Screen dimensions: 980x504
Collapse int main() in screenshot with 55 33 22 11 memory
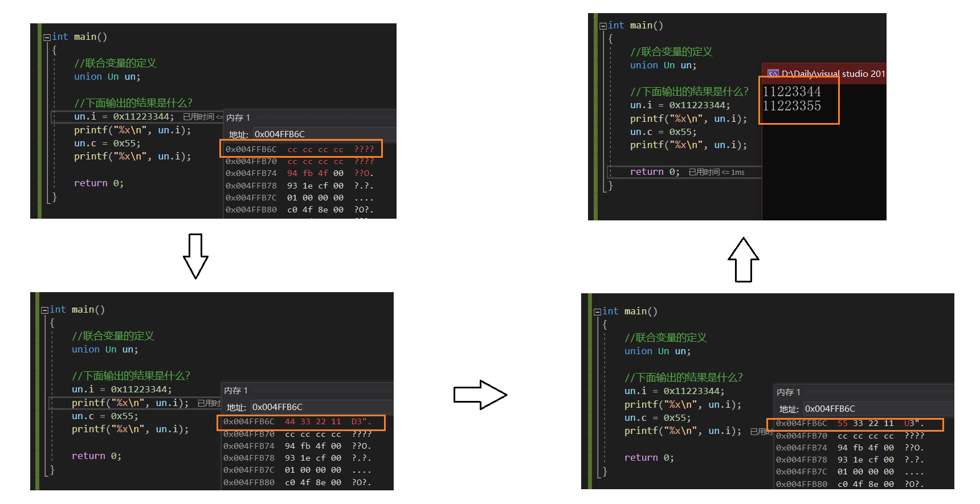[597, 312]
